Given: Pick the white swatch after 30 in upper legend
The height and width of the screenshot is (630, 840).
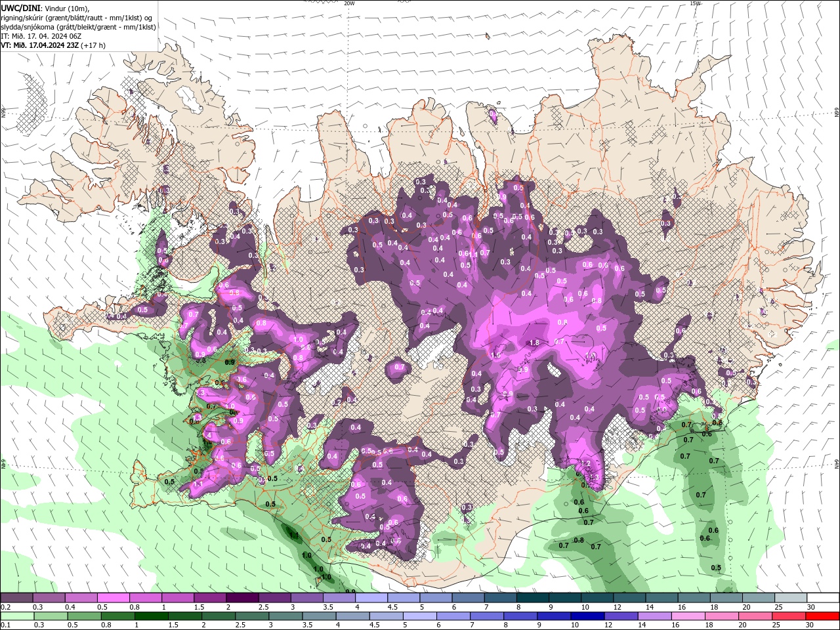Looking at the screenshot, I should coord(823,598).
